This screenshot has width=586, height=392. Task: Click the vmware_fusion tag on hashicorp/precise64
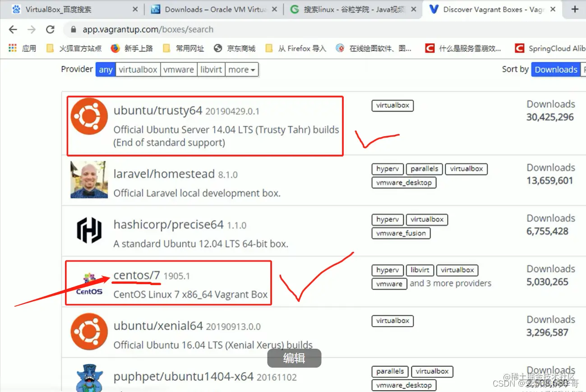pyautogui.click(x=401, y=233)
